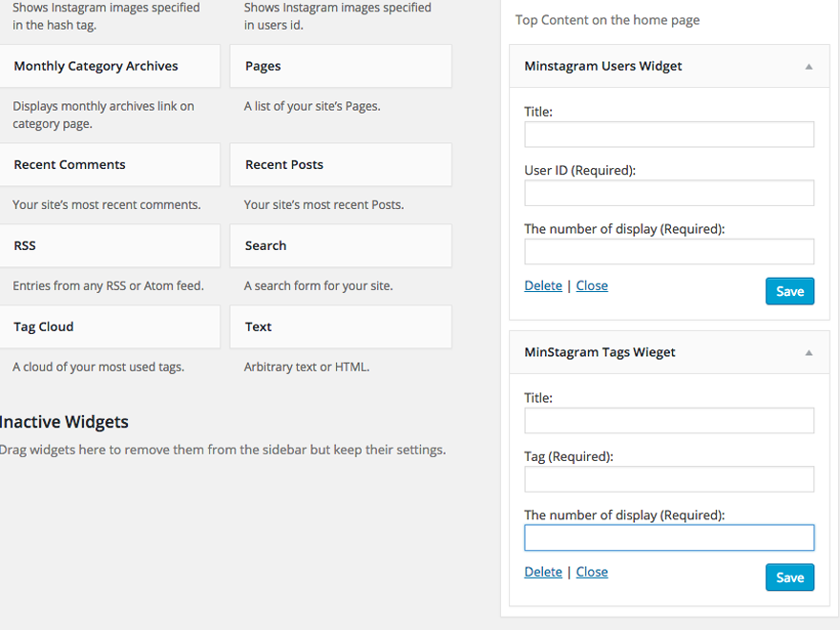This screenshot has width=840, height=630.
Task: Focus the Tags Wieget Title field
Action: [x=669, y=421]
